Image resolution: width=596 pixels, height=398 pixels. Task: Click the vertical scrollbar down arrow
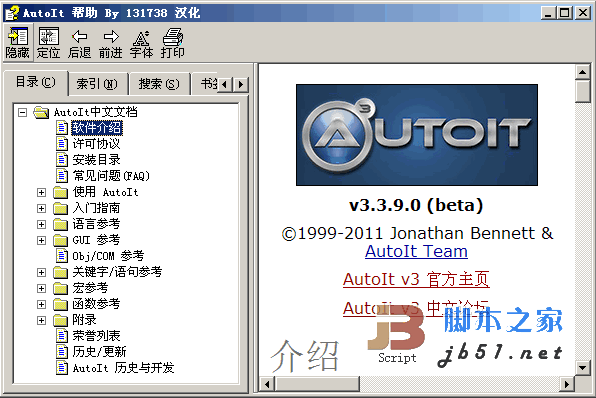582,368
